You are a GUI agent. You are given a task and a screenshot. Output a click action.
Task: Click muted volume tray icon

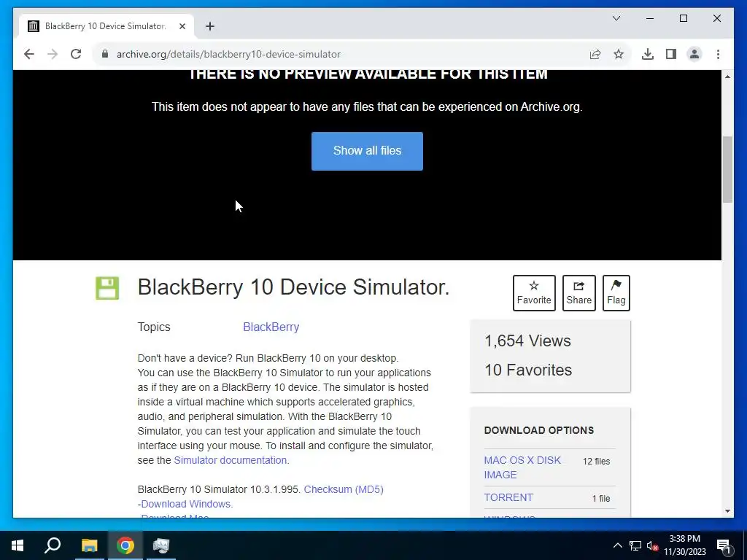[652, 545]
